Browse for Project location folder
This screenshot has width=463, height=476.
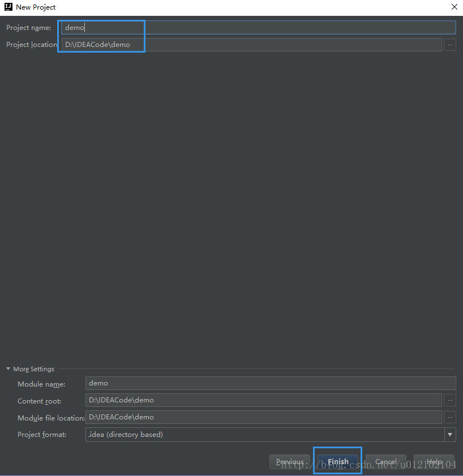[x=450, y=45]
